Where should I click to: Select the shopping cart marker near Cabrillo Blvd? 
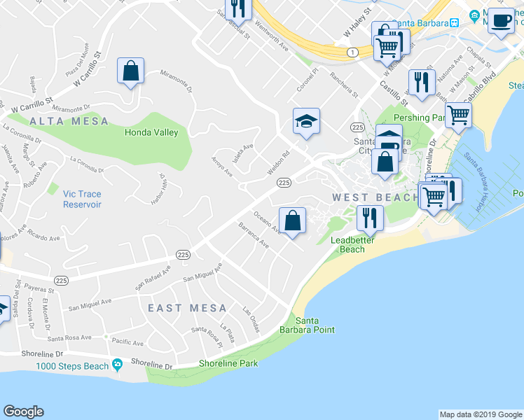[x=458, y=116]
